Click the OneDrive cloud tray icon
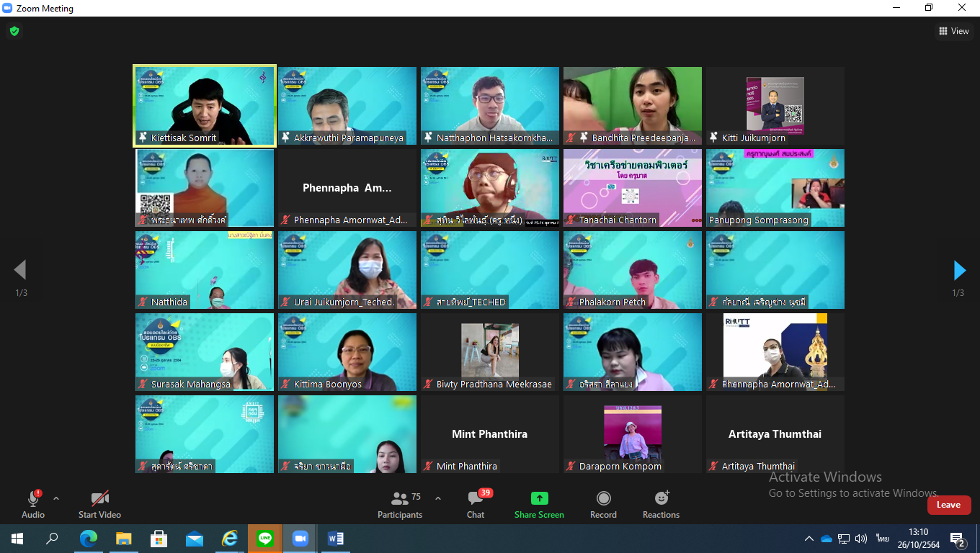This screenshot has width=980, height=553. 827,539
